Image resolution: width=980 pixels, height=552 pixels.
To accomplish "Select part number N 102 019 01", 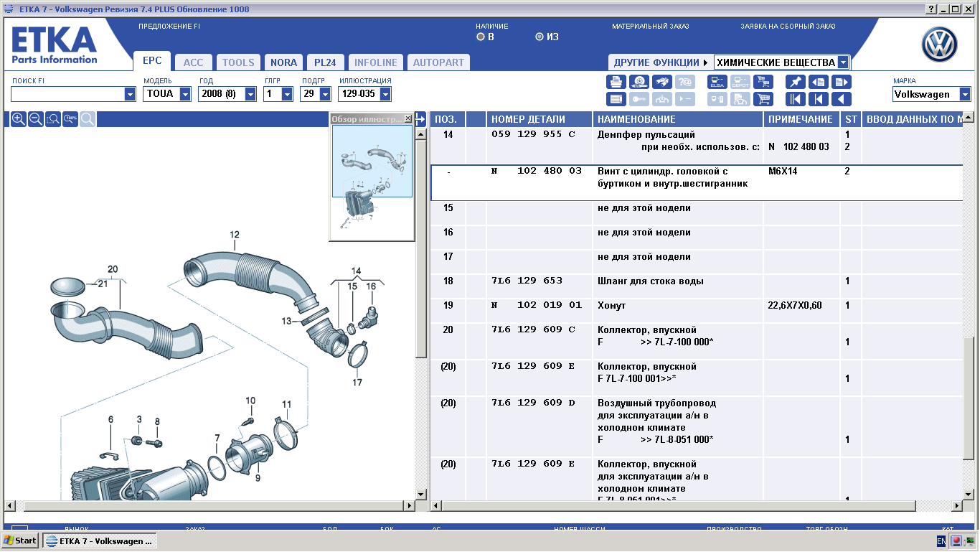I will 536,305.
